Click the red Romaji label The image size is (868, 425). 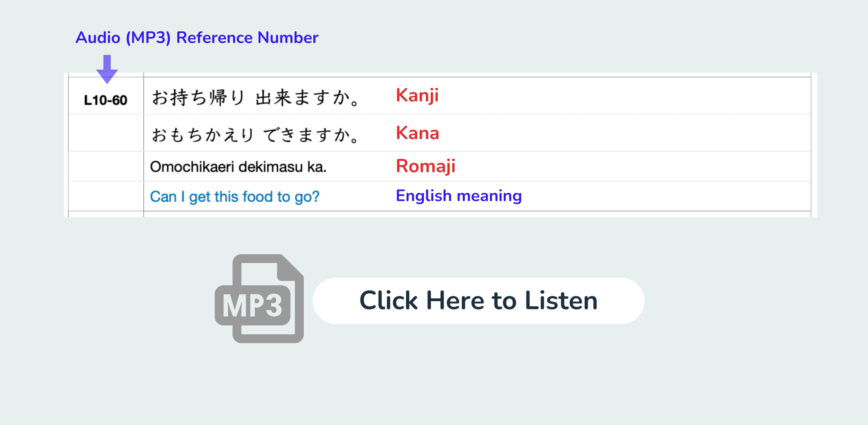pos(426,166)
